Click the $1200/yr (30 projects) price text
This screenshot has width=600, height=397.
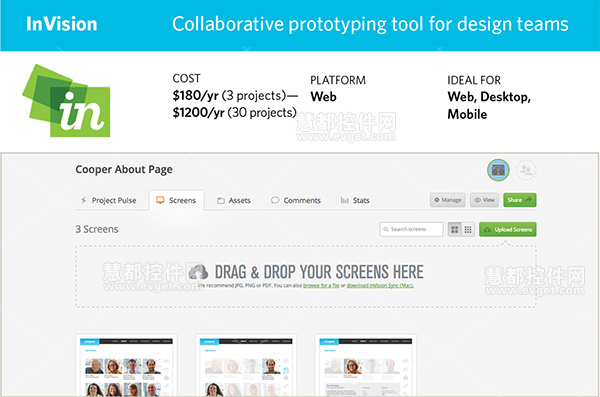(235, 113)
